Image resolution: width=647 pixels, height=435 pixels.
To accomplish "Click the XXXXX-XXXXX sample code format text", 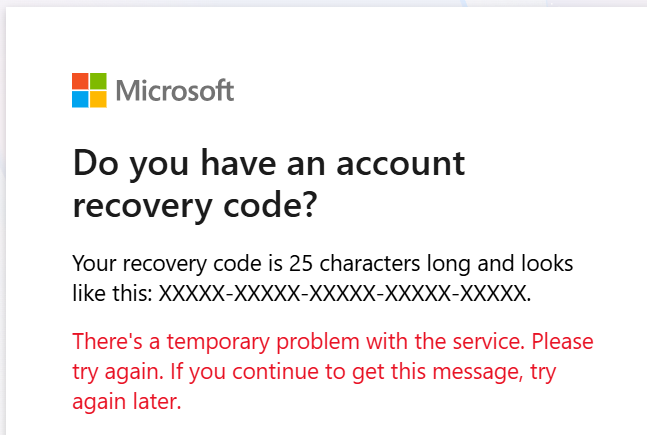I will (345, 294).
